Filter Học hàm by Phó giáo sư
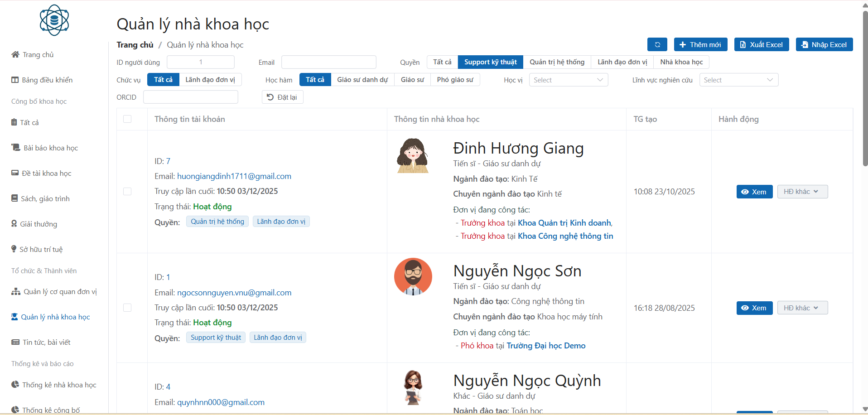This screenshot has height=415, width=868. pyautogui.click(x=455, y=80)
